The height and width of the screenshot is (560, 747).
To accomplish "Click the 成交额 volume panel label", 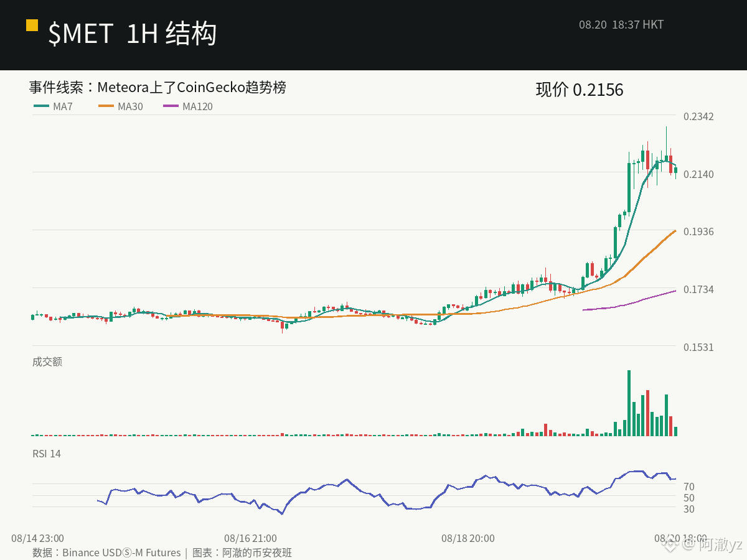I will pos(47,362).
